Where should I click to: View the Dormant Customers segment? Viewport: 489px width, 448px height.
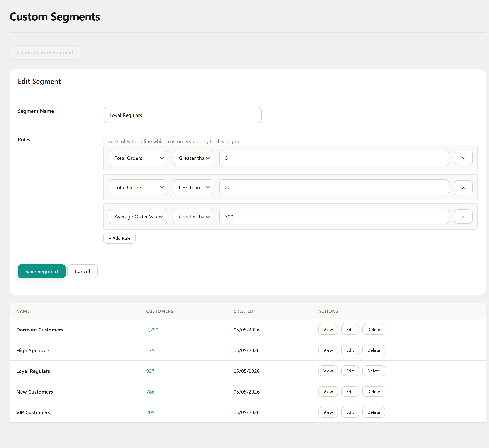click(x=328, y=330)
